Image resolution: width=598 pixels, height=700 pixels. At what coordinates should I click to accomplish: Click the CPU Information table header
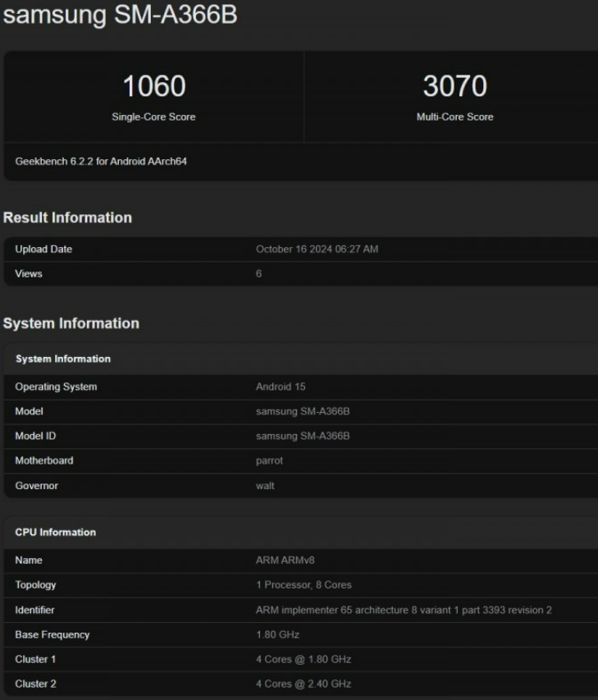tap(55, 532)
